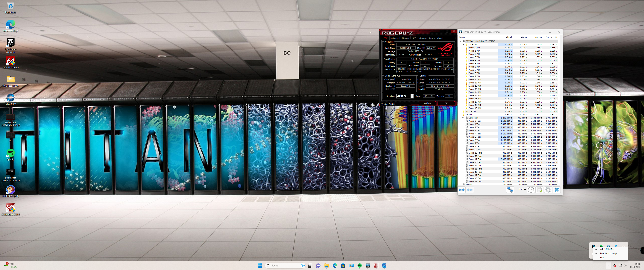Close sensors with blue X icon
The height and width of the screenshot is (270, 644).
pyautogui.click(x=557, y=190)
